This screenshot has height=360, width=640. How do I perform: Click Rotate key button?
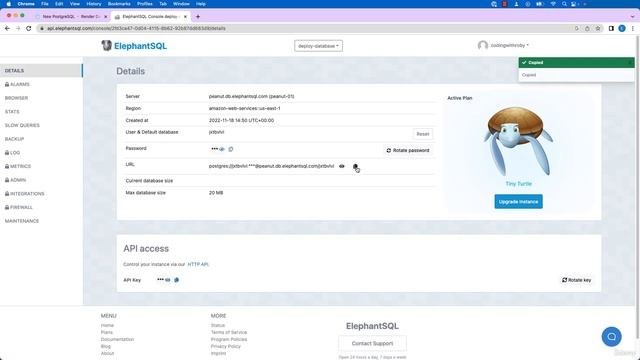pos(576,280)
